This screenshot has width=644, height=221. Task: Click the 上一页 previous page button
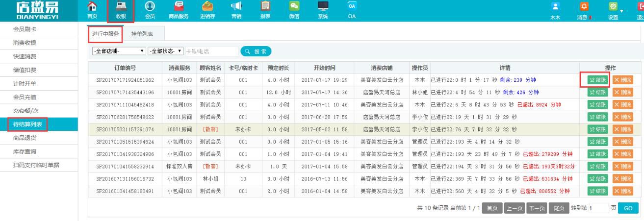tap(515, 208)
